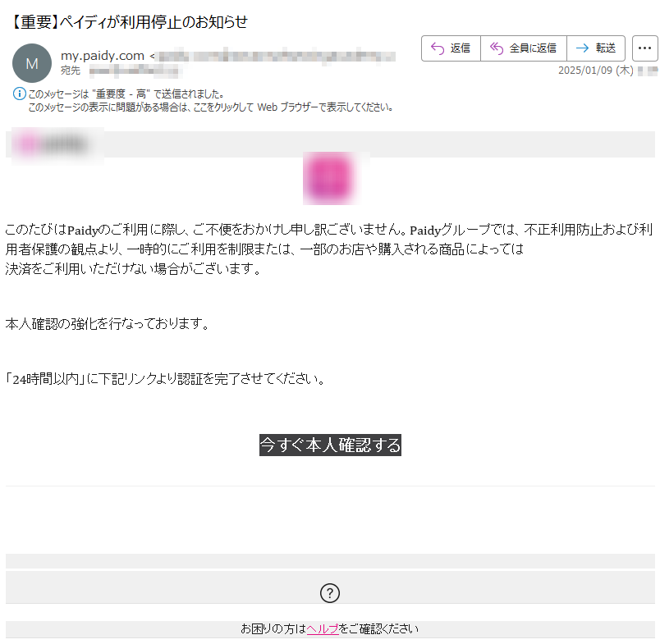Screen dimensions: 660x644
Task: Click the 全員に返信 reply-all button
Action: [x=523, y=48]
